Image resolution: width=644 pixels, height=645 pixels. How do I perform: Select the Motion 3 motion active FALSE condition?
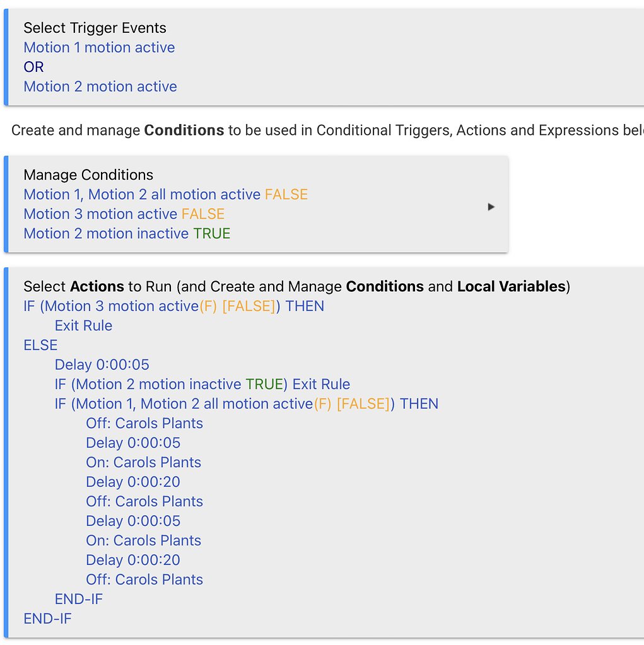tap(124, 214)
